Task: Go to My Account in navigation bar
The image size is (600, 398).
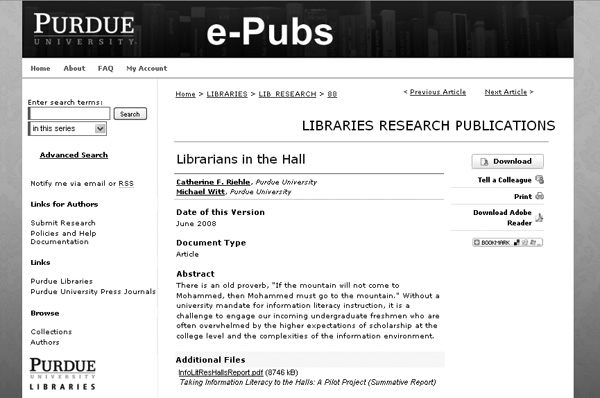Action: click(x=147, y=69)
